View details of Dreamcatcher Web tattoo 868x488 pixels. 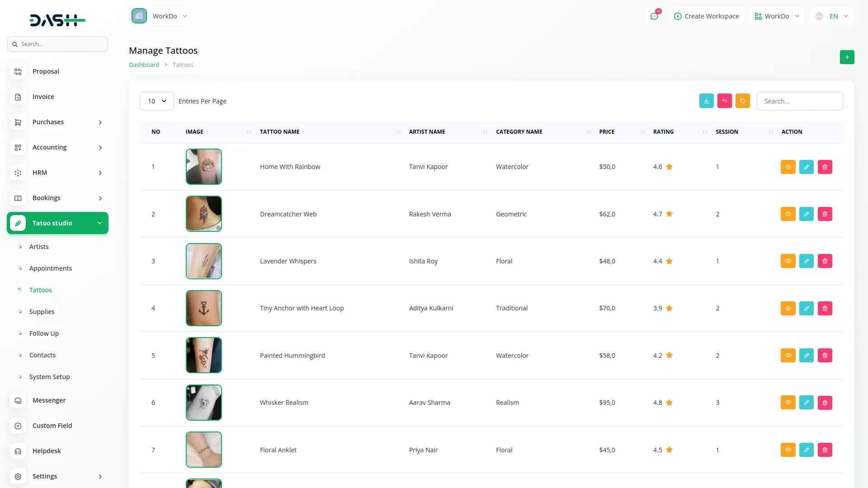pyautogui.click(x=788, y=214)
